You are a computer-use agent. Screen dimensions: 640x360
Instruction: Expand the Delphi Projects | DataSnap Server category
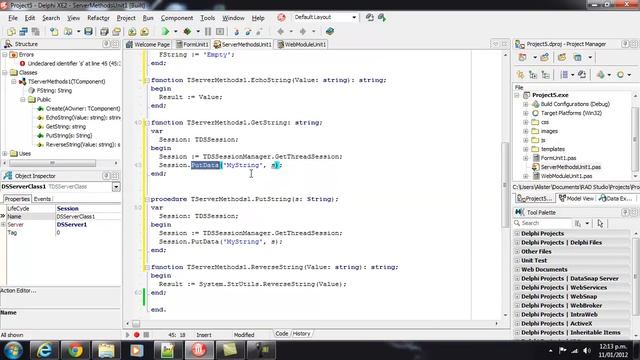[x=517, y=278]
